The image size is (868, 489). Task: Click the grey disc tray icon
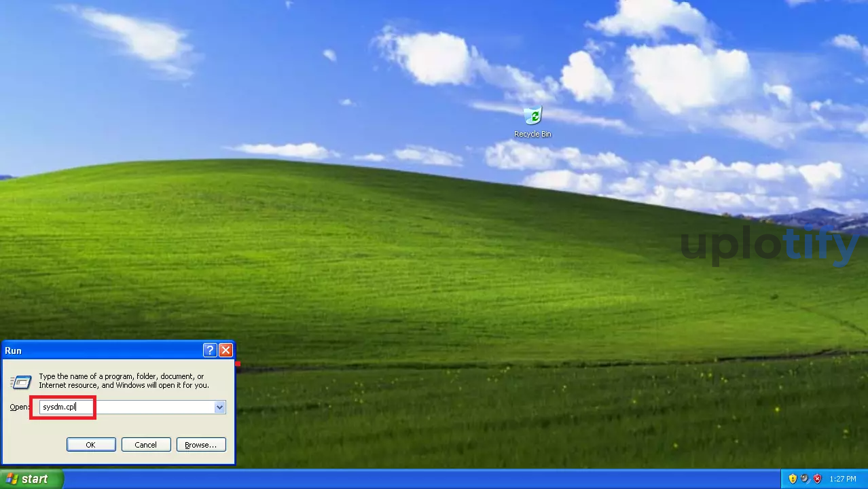(x=805, y=479)
